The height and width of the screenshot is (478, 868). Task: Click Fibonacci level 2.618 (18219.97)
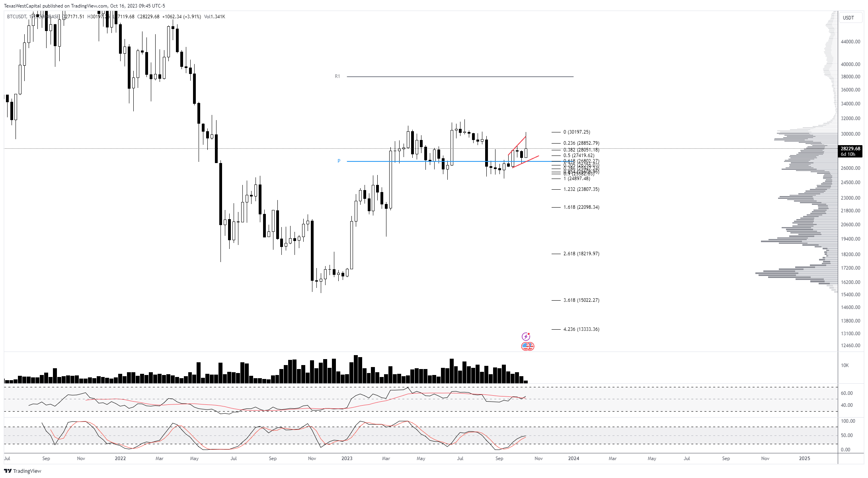coord(581,254)
